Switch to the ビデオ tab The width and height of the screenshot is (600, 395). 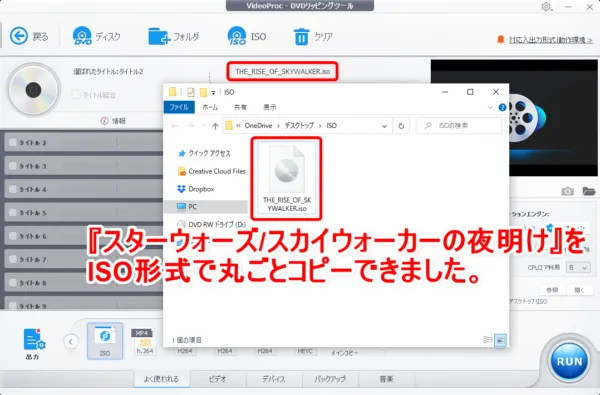pyautogui.click(x=217, y=379)
